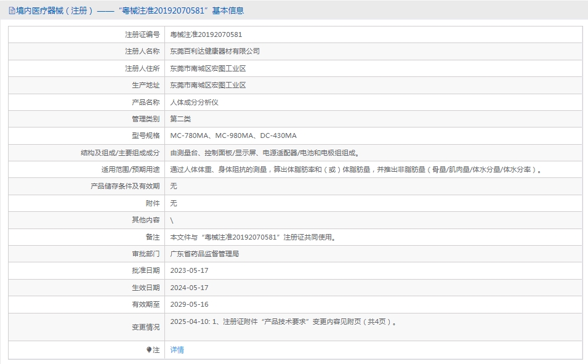Viewport: 588px width, 364px height.
Task: Click the 结构及组成/主要组成成分 label
Action: 120,153
